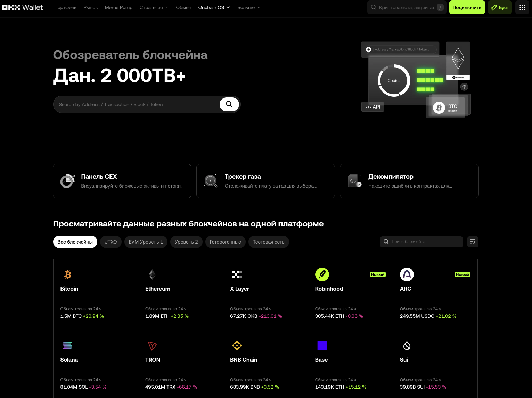Click the Sui droplet logo
This screenshot has width=532, height=398.
(407, 345)
